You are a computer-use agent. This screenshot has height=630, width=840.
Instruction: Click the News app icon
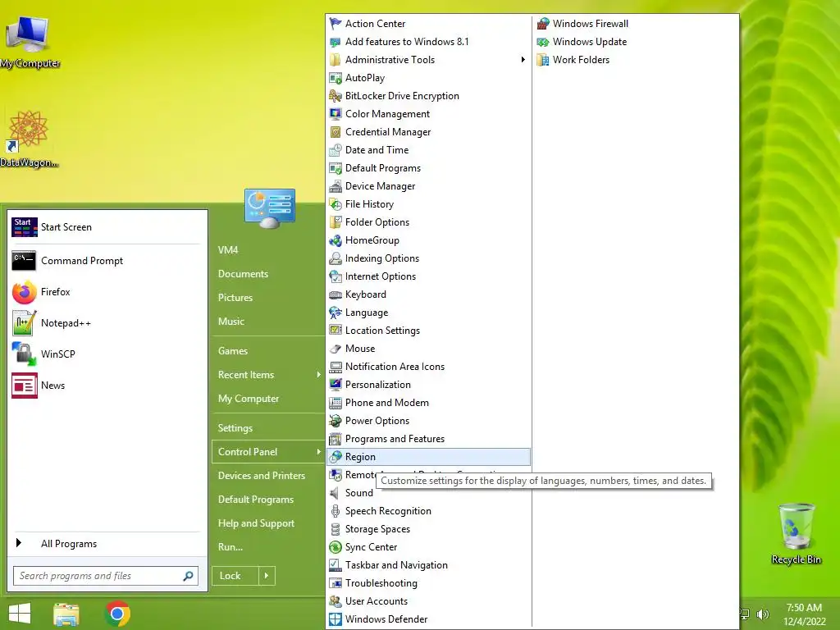point(24,386)
